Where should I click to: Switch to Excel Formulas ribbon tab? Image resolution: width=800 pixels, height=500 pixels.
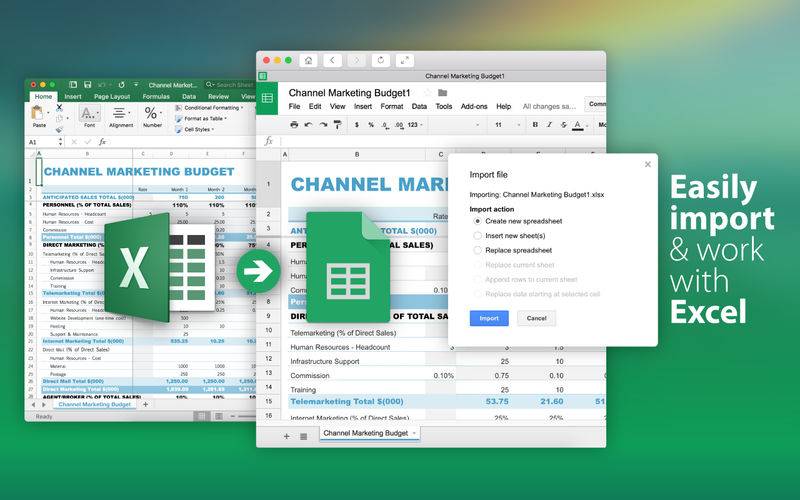click(156, 96)
